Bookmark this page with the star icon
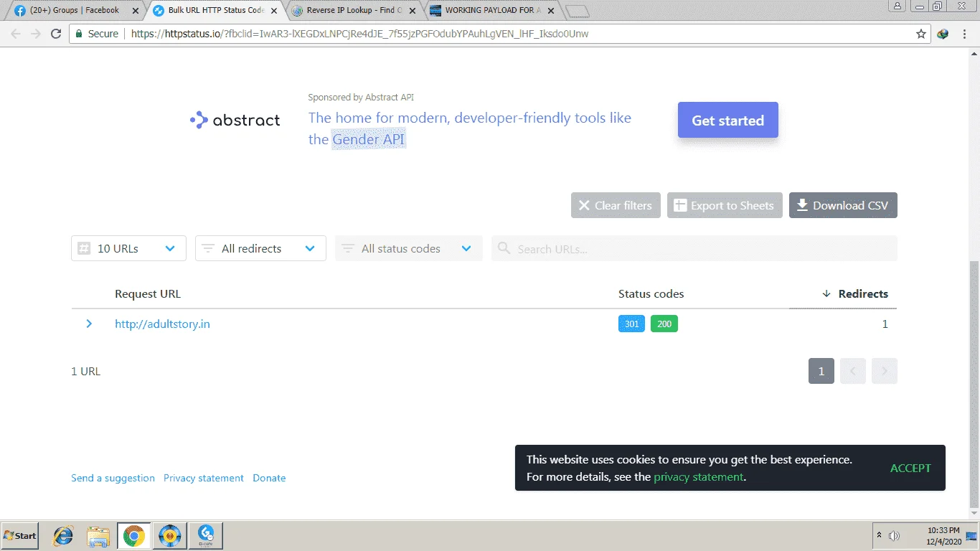The height and width of the screenshot is (551, 980). click(921, 34)
